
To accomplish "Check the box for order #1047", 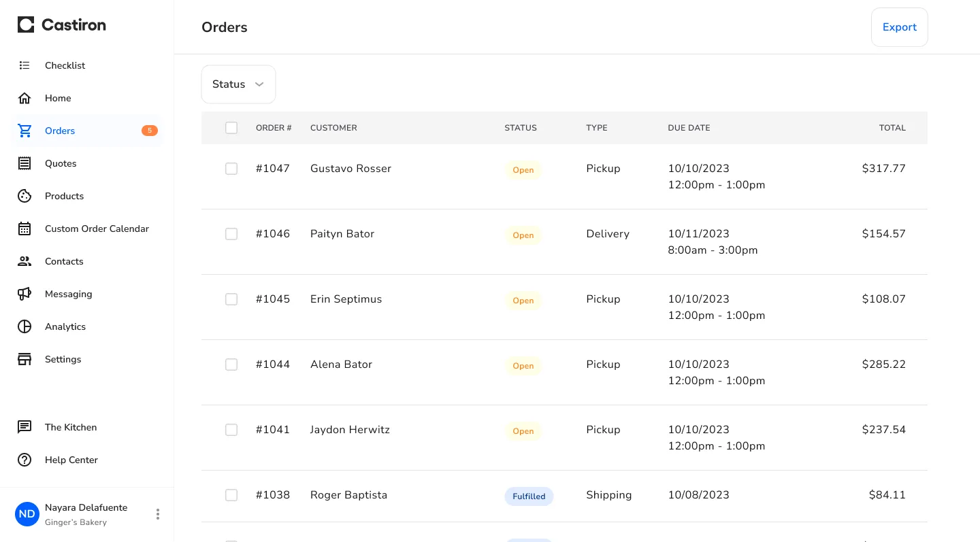I will [x=231, y=169].
